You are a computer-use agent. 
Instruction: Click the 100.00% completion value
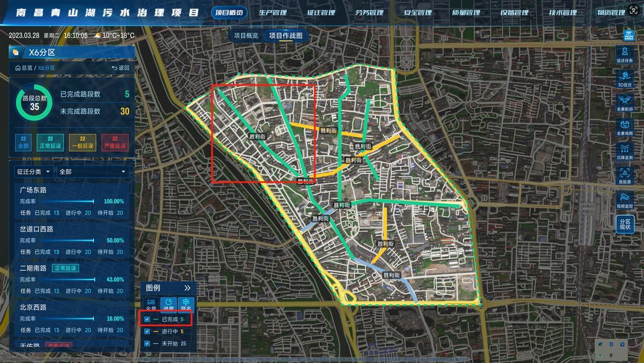[113, 201]
